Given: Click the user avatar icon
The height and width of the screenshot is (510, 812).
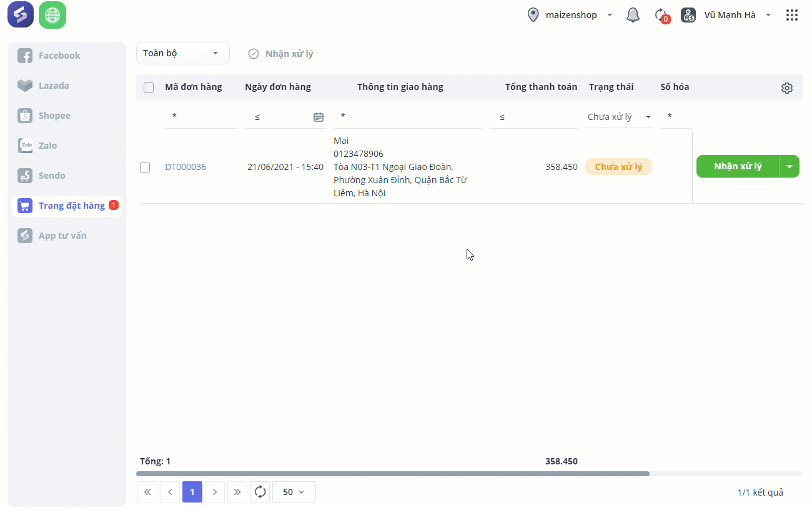Looking at the screenshot, I should pyautogui.click(x=688, y=15).
